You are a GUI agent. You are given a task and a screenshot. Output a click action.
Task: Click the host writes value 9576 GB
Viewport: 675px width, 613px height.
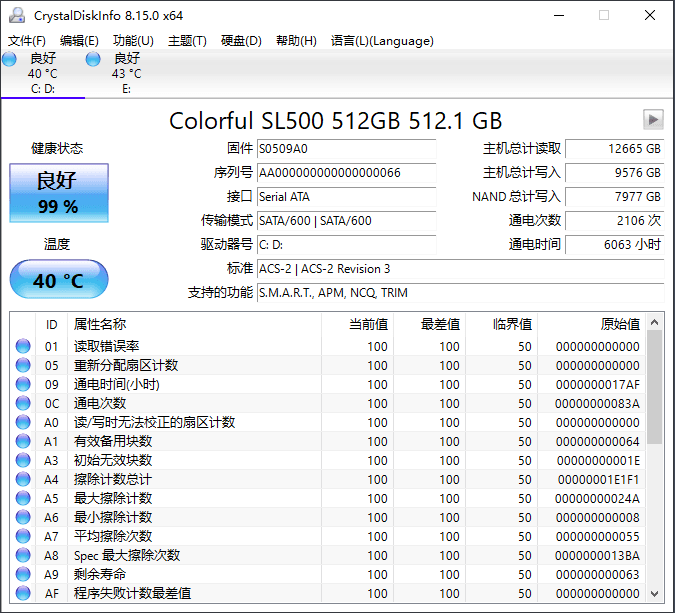click(x=615, y=173)
